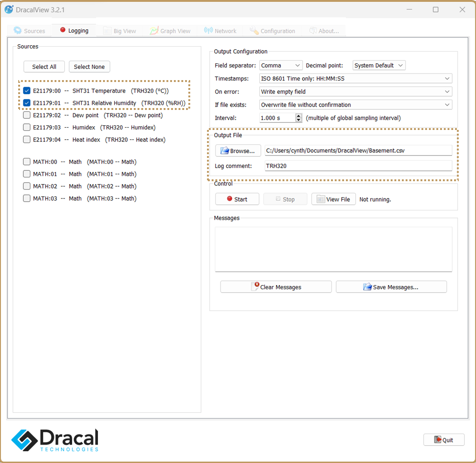Viewport: 476px width, 463px height.
Task: Click '(multiple of global sampling interval)' text
Action: pos(353,118)
